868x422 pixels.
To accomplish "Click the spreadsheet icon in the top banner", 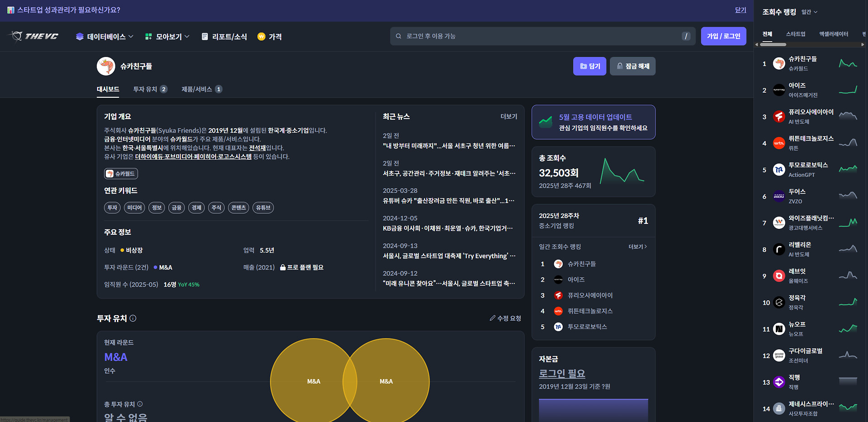I will click(x=11, y=10).
